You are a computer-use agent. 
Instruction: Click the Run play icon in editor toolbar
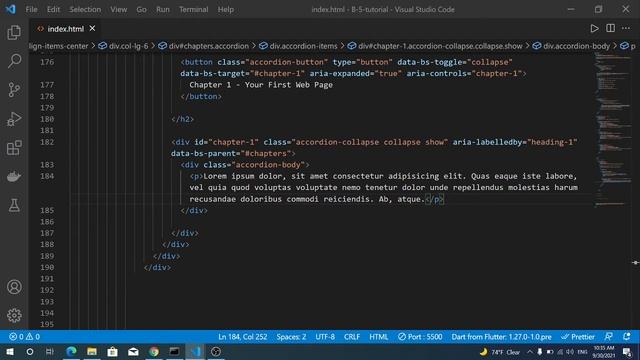coord(594,29)
